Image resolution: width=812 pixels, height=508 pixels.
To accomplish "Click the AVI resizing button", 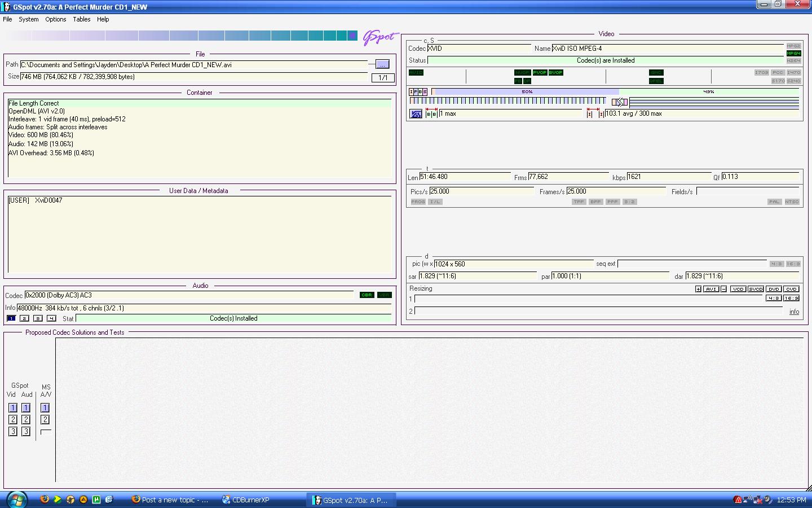I will pos(711,289).
